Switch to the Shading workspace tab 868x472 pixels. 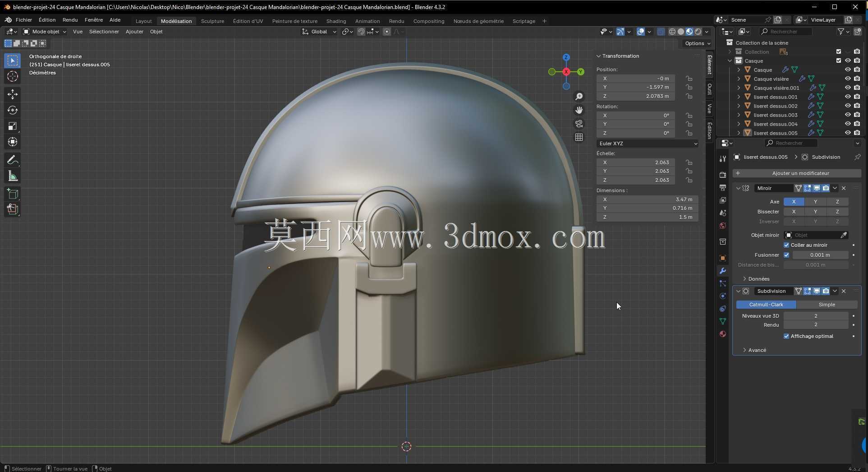tap(336, 21)
